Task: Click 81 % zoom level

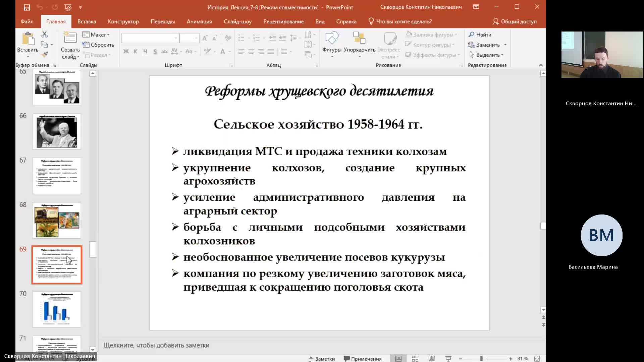Action: 523,359
